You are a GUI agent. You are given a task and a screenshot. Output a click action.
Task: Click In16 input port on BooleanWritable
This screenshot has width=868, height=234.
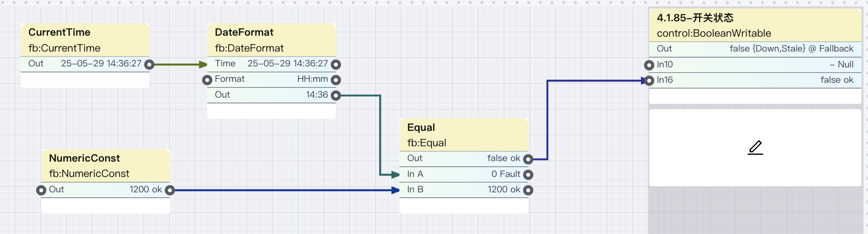[649, 80]
